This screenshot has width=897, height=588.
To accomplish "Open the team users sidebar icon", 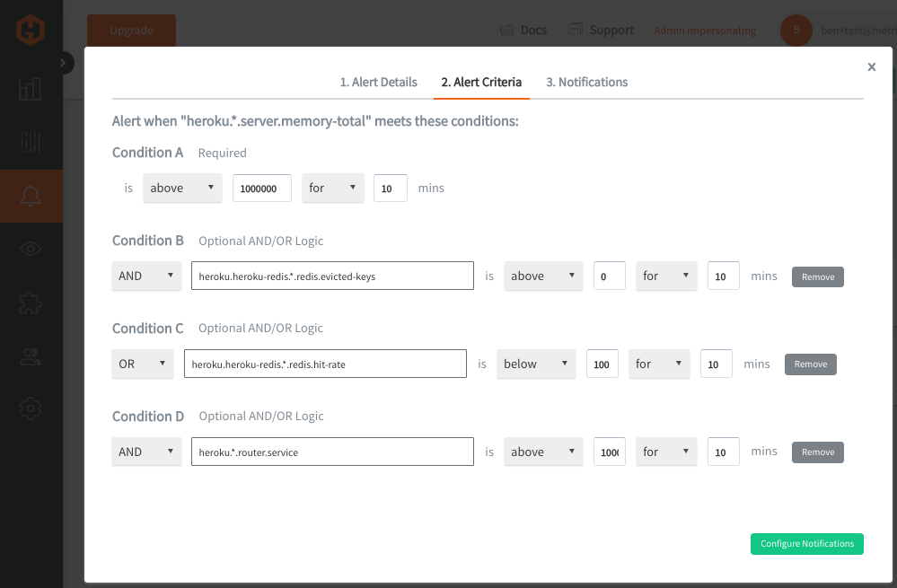I will [x=31, y=356].
